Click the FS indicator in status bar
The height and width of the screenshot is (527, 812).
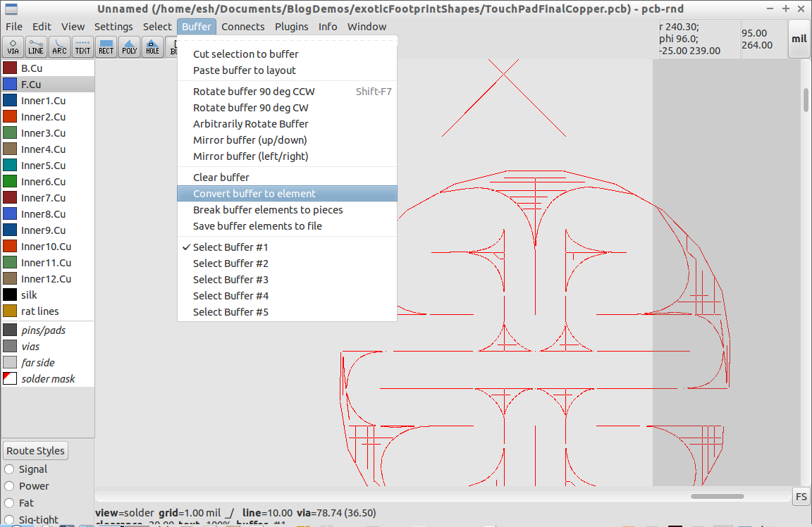point(801,496)
